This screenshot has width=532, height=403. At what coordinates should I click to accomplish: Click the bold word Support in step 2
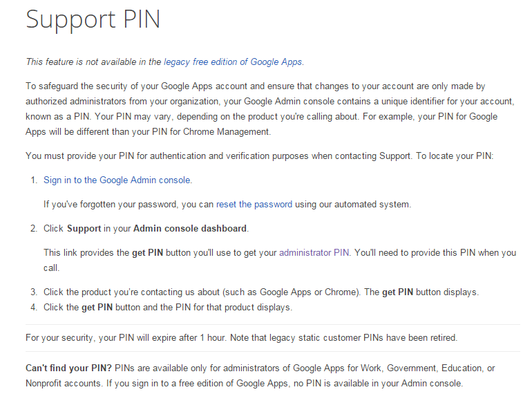[x=84, y=229]
